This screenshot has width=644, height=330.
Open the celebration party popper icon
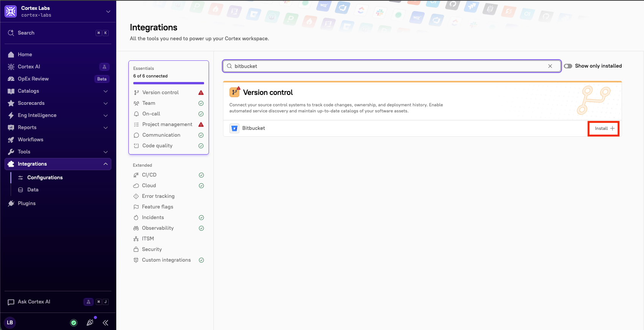(90, 322)
